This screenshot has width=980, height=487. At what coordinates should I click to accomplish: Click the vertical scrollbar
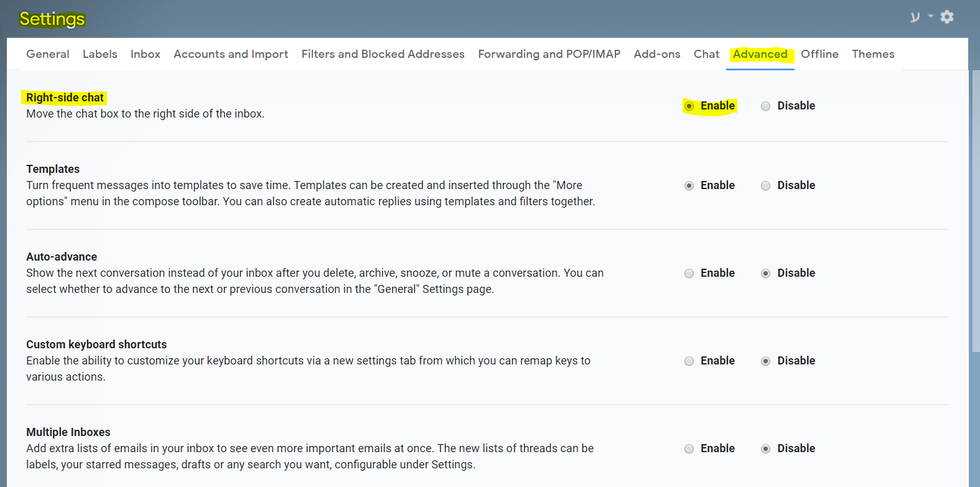click(975, 211)
